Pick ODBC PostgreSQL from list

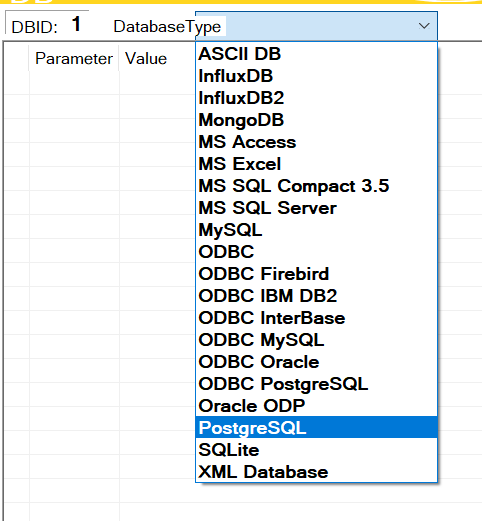pos(316,384)
